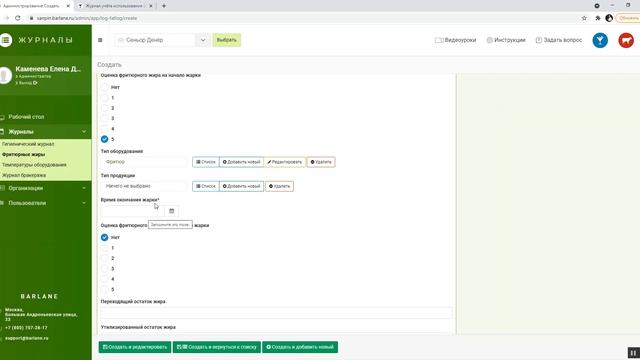
Task: Expand the Журналы sidebar section
Action: point(46,131)
